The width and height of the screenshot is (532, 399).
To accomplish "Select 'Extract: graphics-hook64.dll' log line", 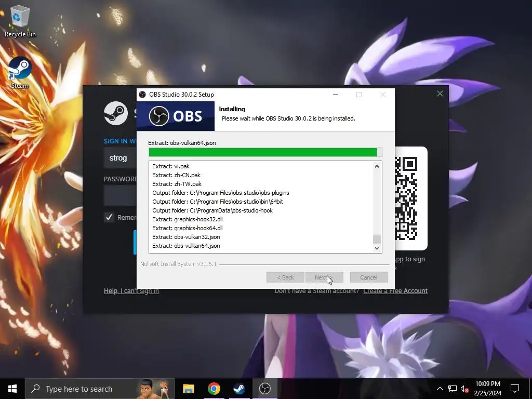I will click(x=188, y=228).
